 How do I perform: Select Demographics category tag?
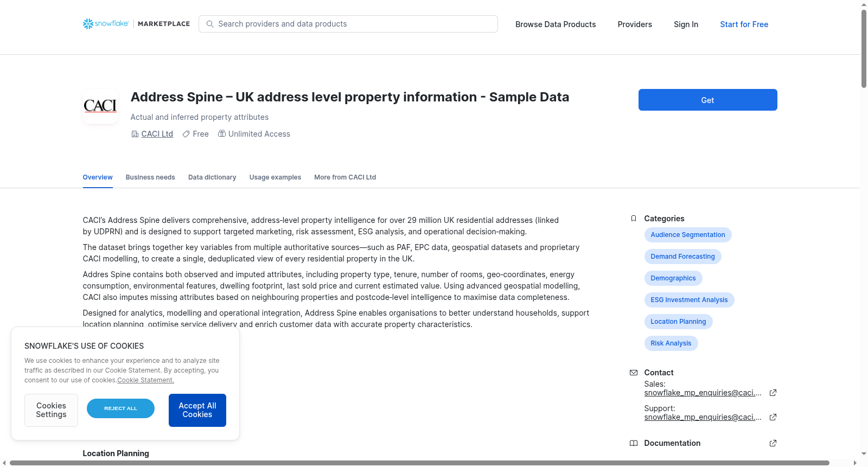pyautogui.click(x=673, y=278)
